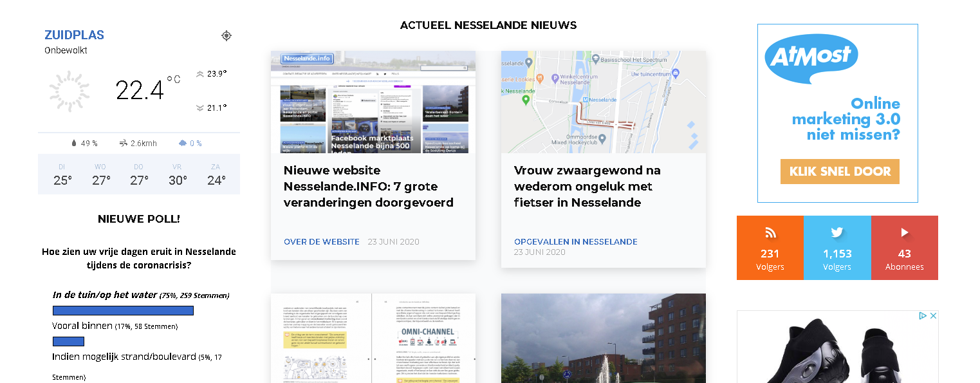Click the AtMost logo in the ad
This screenshot has width=980, height=383.
coord(811,59)
